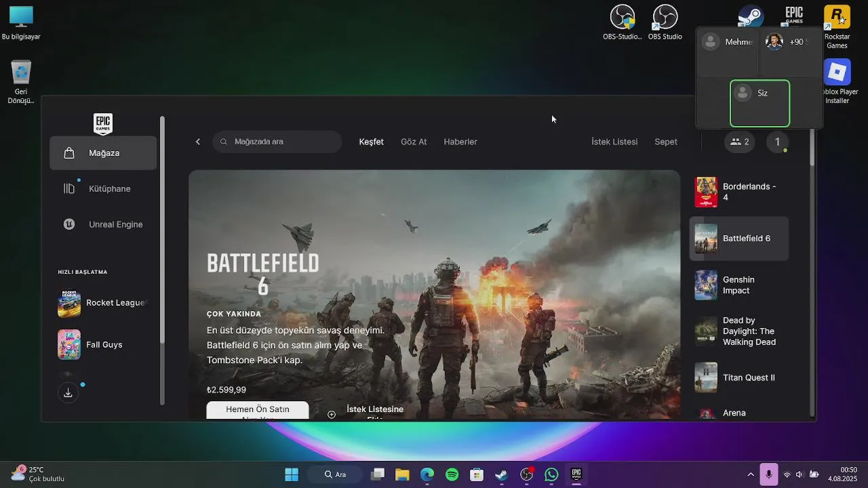Image resolution: width=868 pixels, height=488 pixels.
Task: Open the Rockstar Games desktop shortcut
Action: click(x=837, y=27)
